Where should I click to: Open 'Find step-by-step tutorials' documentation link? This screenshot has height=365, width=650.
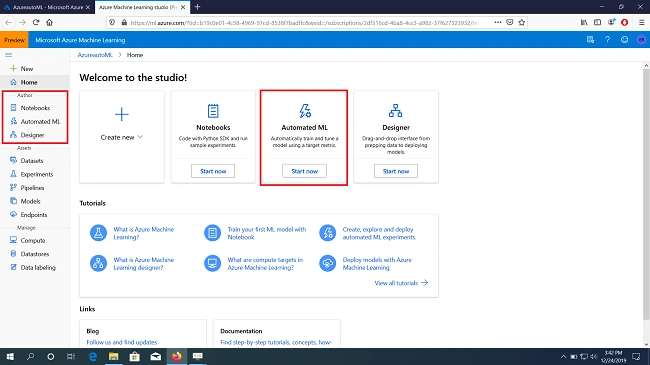tap(276, 342)
